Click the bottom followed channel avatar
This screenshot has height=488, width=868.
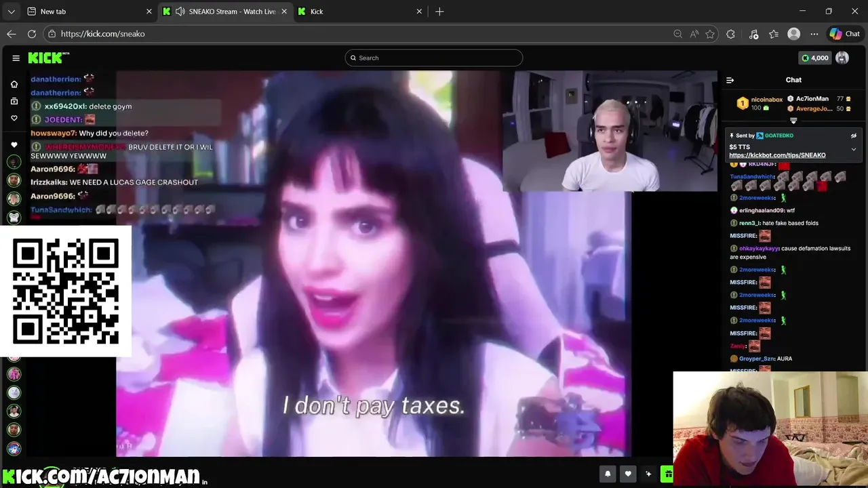14,448
